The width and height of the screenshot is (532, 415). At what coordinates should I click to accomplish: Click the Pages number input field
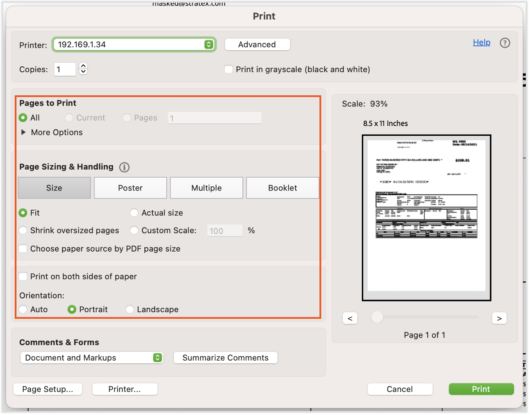point(214,118)
